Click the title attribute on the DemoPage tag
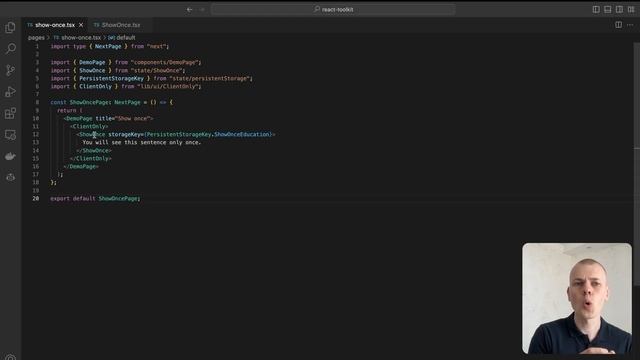The height and width of the screenshot is (360, 640). 104,118
